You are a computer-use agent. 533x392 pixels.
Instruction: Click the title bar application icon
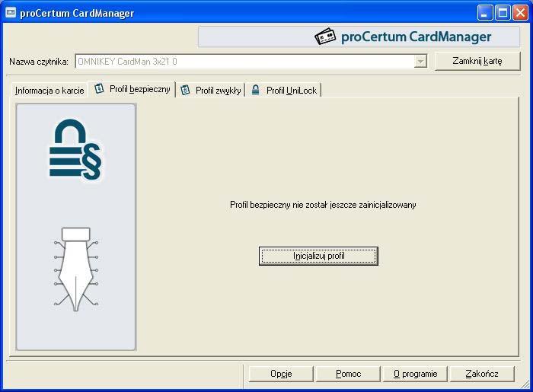[x=11, y=13]
